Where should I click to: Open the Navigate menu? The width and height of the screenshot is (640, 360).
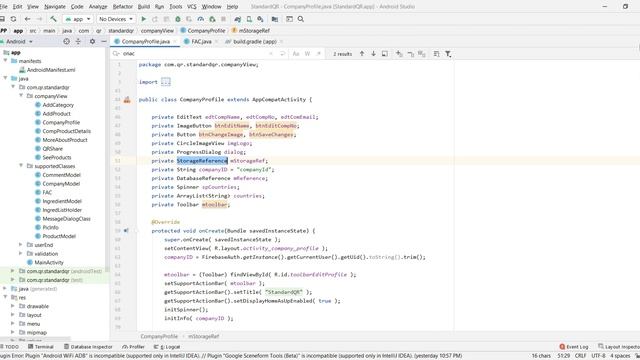(55, 7)
